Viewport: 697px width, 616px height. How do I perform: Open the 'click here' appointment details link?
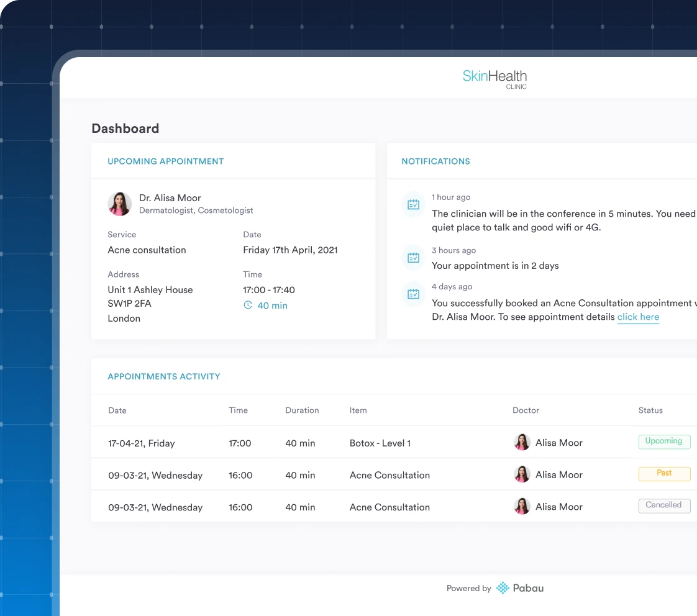tap(638, 317)
